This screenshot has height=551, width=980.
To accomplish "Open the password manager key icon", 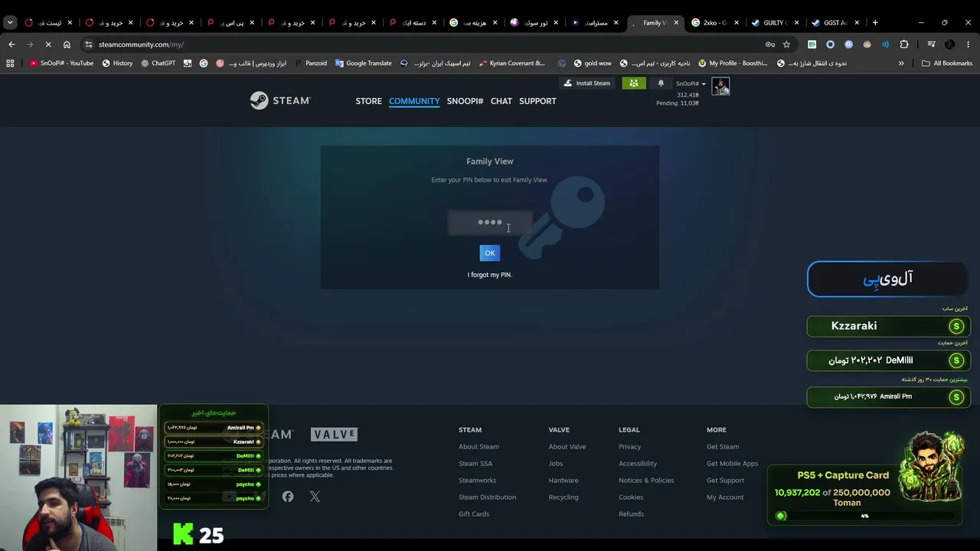I will (x=770, y=44).
